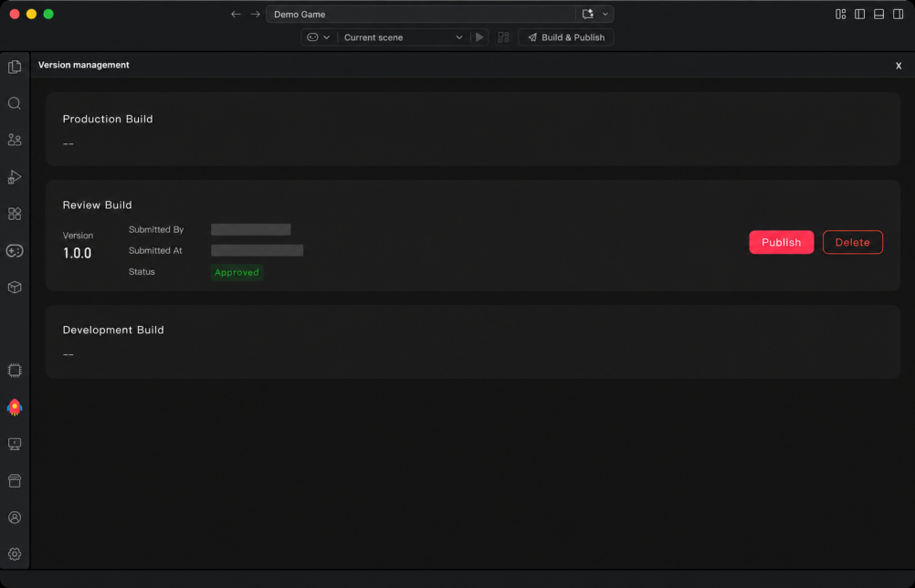
Task: Toggle the secondary right sidebar layout
Action: (x=898, y=14)
